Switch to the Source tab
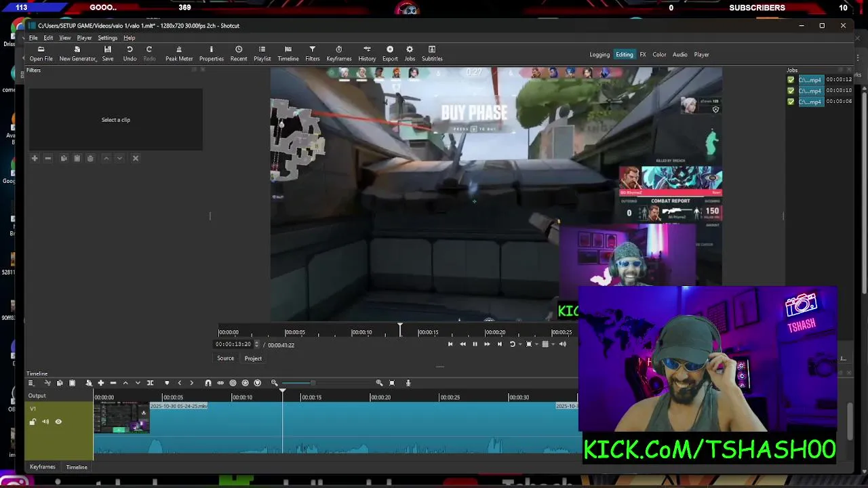868x488 pixels. (225, 359)
